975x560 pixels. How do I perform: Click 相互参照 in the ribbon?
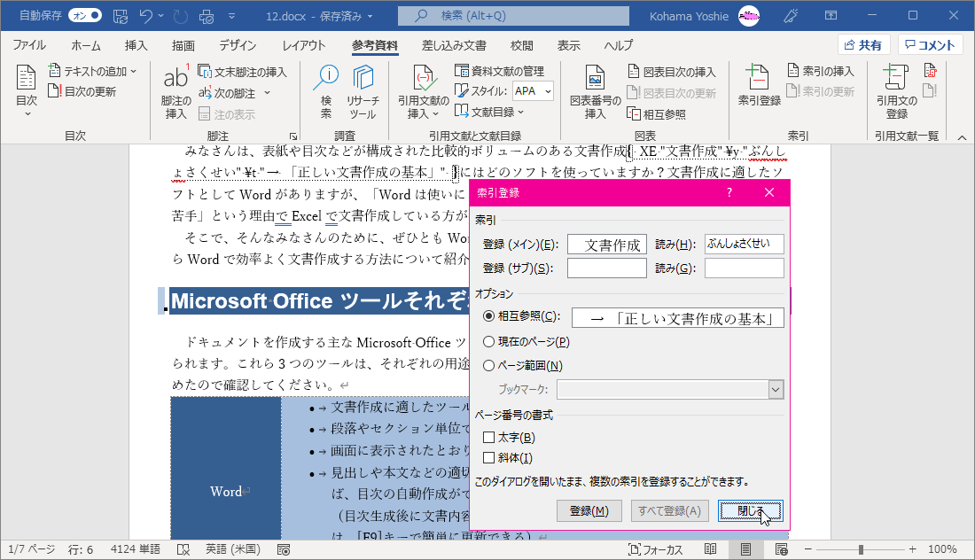click(657, 113)
